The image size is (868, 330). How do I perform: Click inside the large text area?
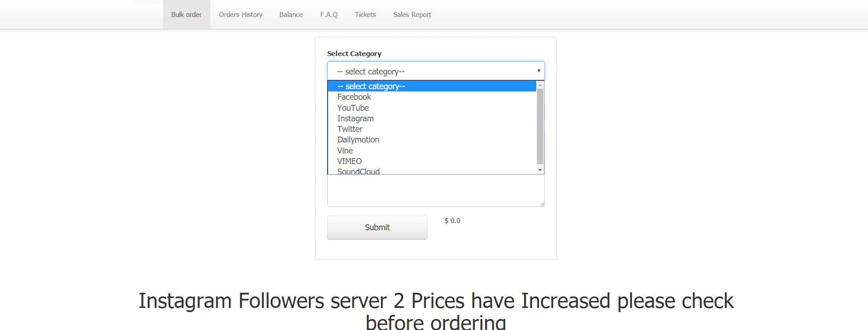click(435, 191)
